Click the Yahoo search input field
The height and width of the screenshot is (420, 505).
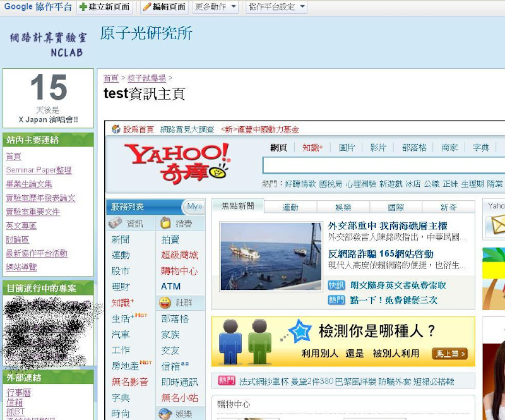click(x=384, y=165)
